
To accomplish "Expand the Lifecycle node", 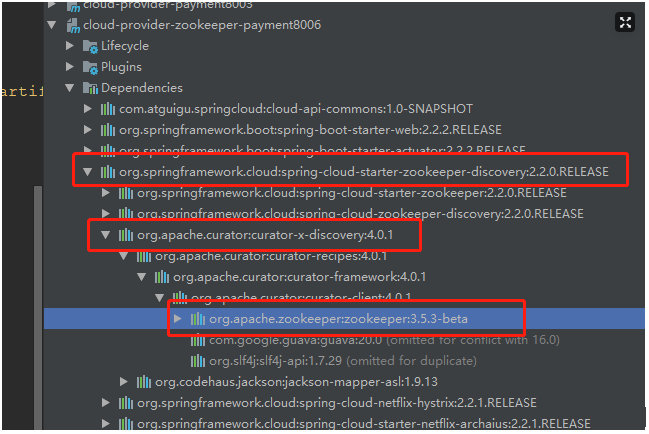I will coord(70,46).
